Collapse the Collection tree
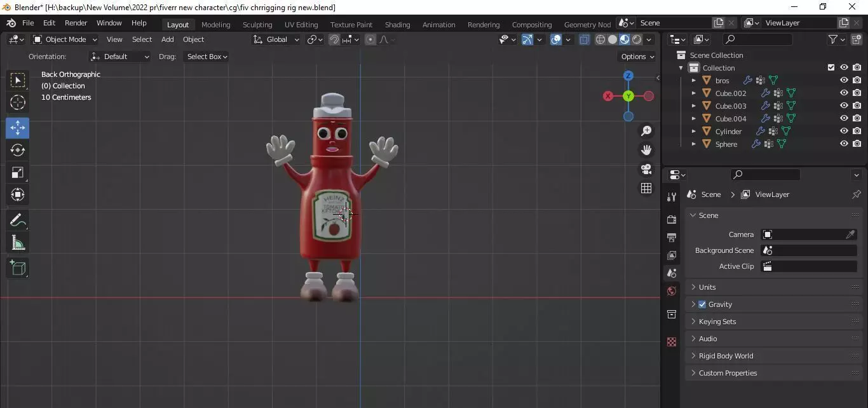Image resolution: width=868 pixels, height=408 pixels. tap(681, 68)
